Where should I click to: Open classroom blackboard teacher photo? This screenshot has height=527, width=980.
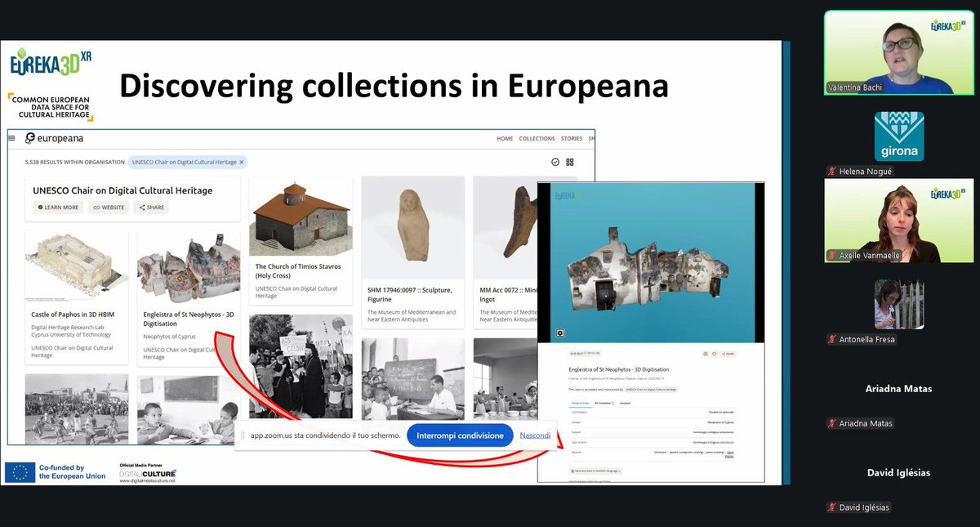pos(412,379)
